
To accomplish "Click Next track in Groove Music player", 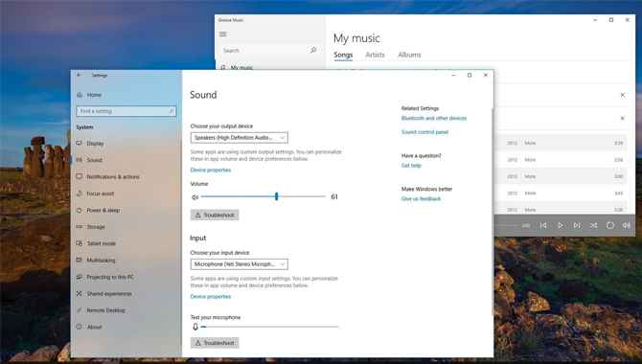I will pyautogui.click(x=577, y=226).
